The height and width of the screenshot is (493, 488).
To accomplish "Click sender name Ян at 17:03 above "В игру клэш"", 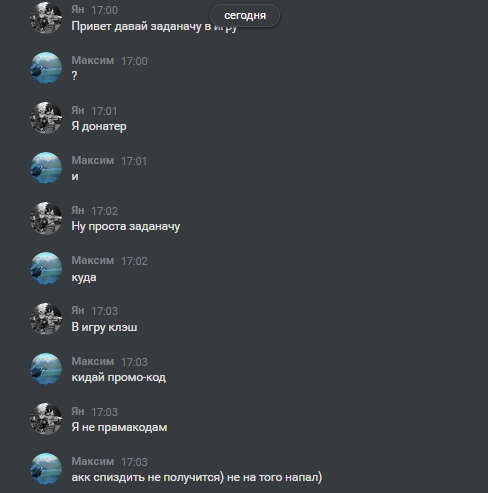I will pos(78,310).
